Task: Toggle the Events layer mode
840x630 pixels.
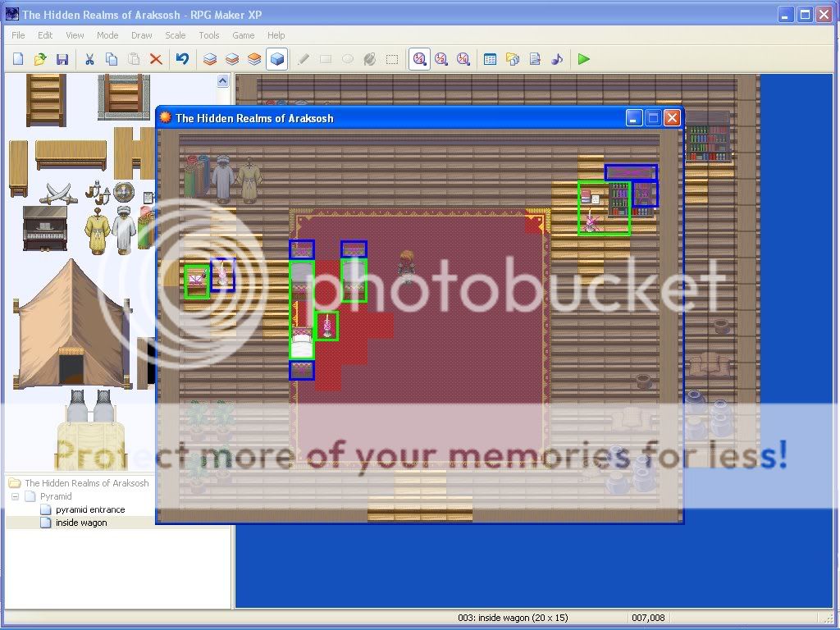Action: 277,59
